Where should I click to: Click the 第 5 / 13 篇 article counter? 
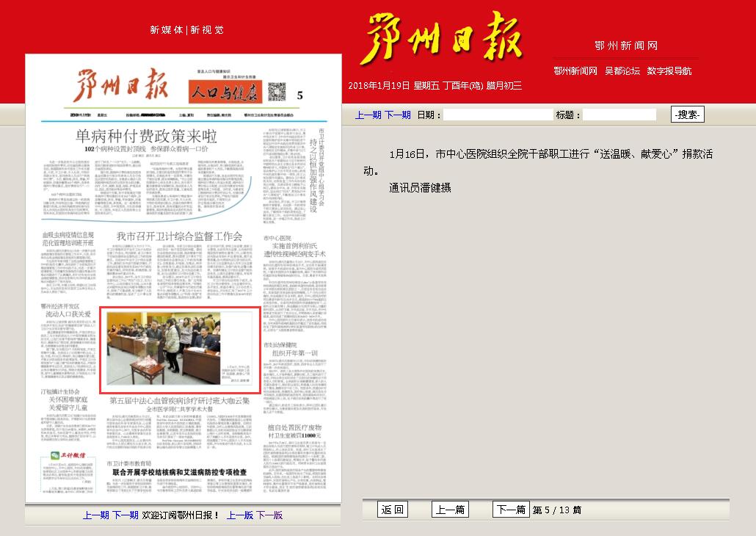(557, 510)
